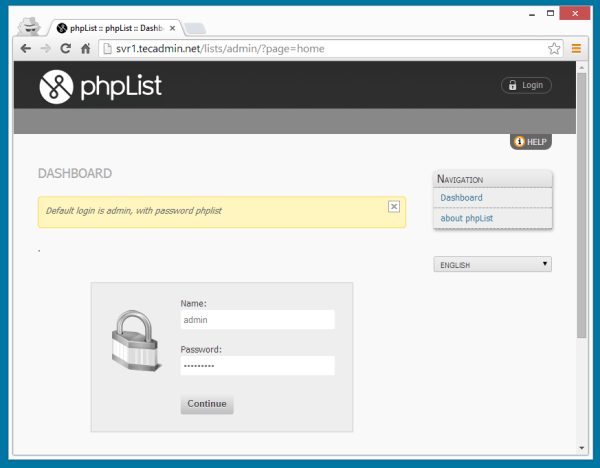Click the address bar URL
600x468 pixels.
300,48
